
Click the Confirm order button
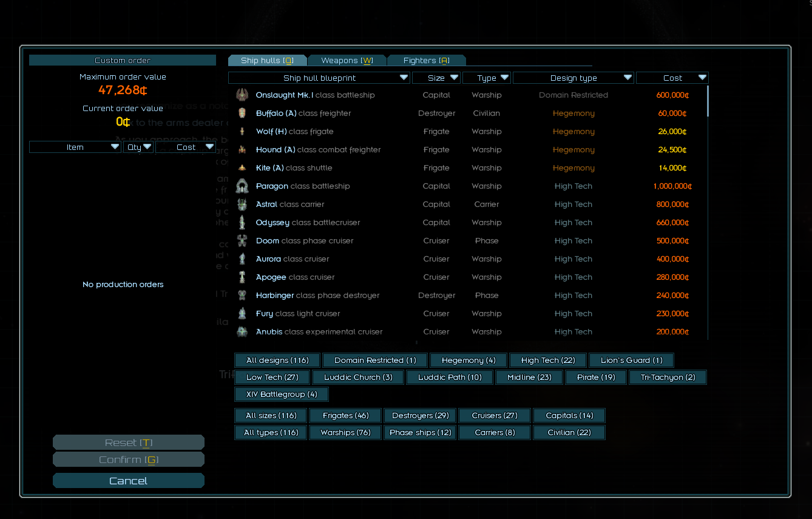click(x=129, y=460)
